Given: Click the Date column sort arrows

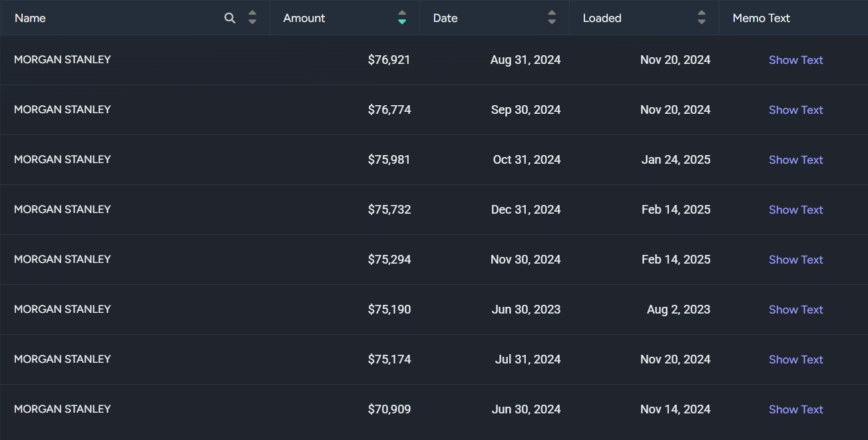Looking at the screenshot, I should pos(552,18).
